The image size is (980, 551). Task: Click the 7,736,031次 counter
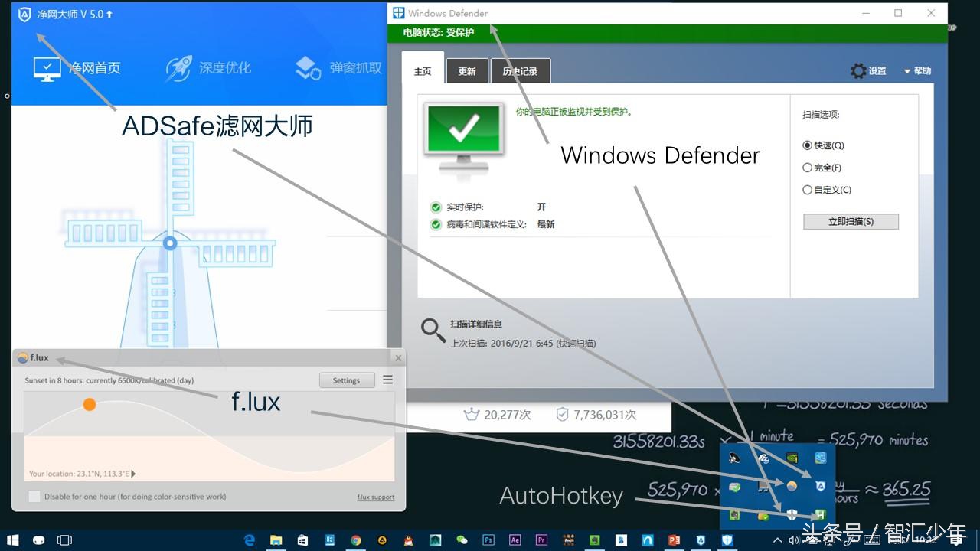(596, 415)
